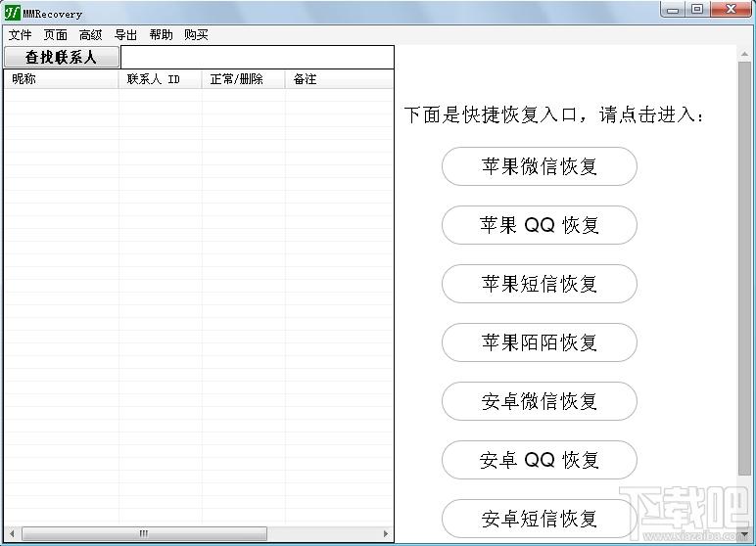Start 安卓短信恢复 quick recovery
This screenshot has width=756, height=546.
(x=539, y=519)
